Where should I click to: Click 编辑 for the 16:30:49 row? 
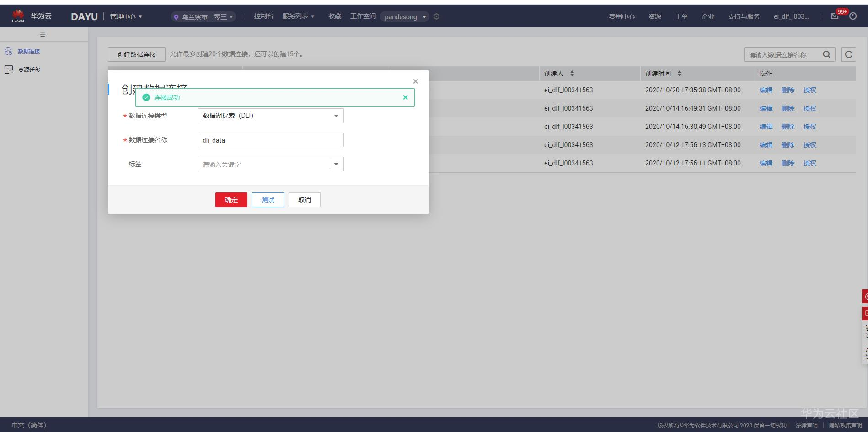[766, 127]
